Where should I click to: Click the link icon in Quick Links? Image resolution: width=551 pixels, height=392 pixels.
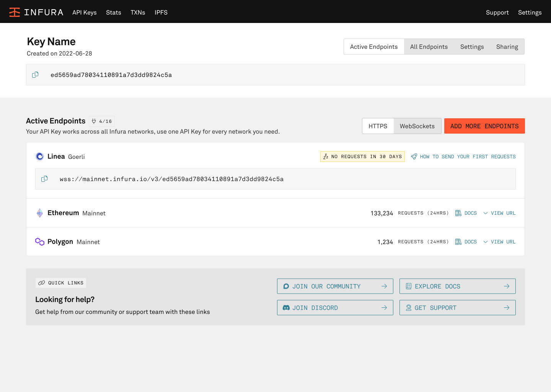click(x=42, y=283)
